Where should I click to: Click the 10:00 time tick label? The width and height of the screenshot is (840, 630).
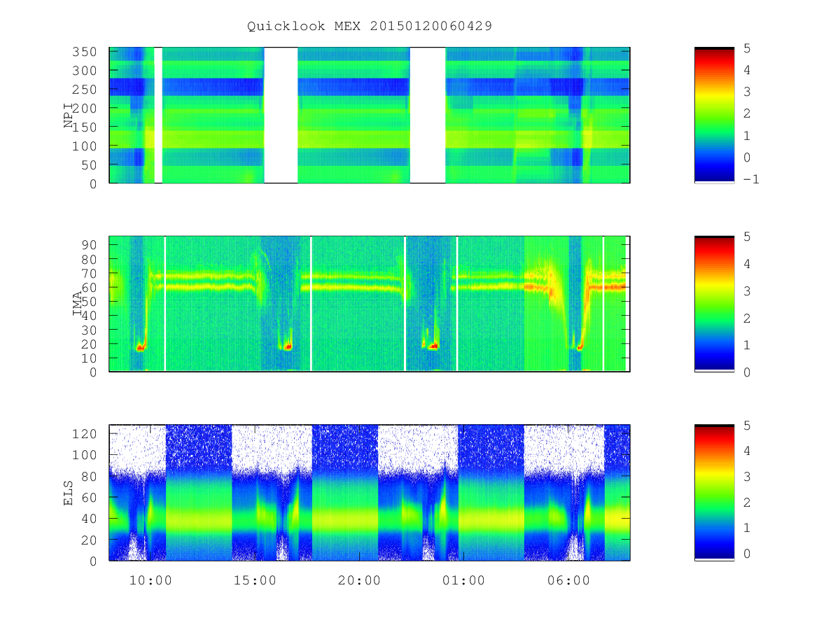150,580
